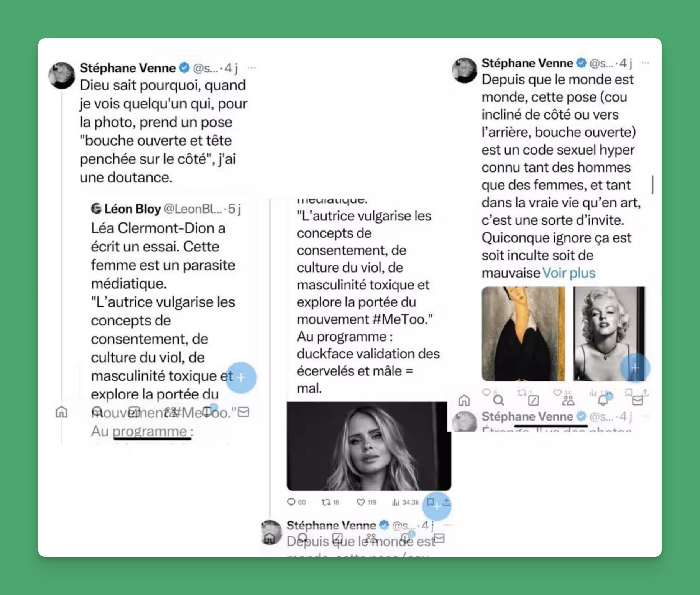Open the Communities people icon in the navigation bar
This screenshot has width=700, height=595.
tap(568, 401)
